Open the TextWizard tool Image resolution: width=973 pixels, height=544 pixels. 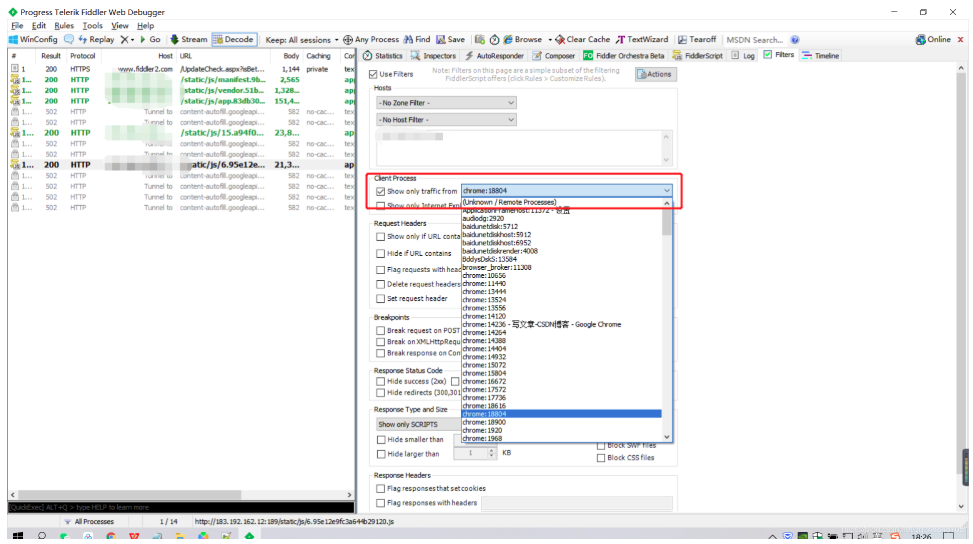point(642,39)
